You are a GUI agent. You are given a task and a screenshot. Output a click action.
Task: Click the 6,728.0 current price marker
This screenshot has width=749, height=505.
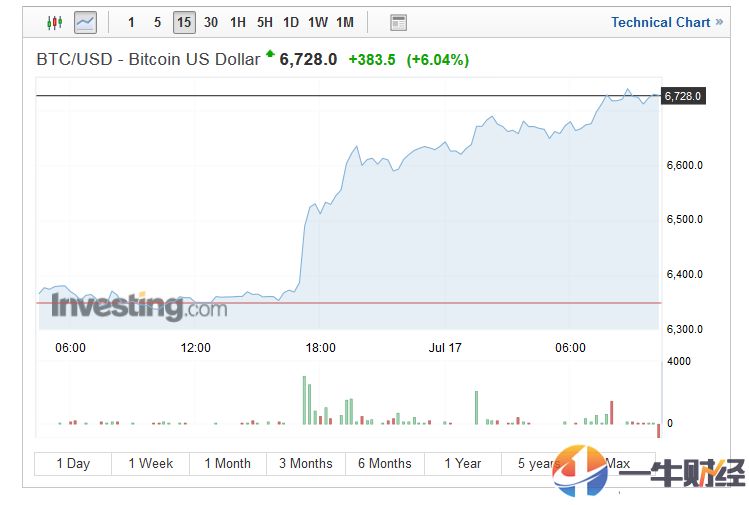coord(684,96)
